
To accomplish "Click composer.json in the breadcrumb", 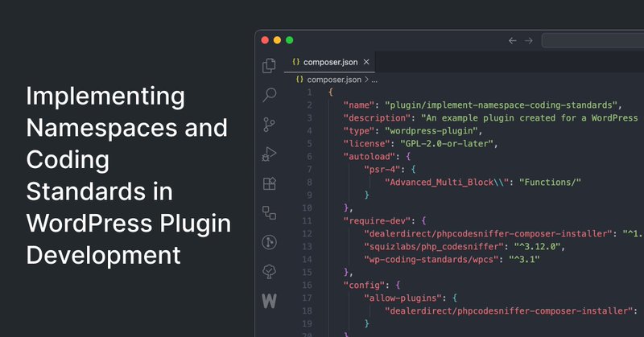I will point(334,80).
